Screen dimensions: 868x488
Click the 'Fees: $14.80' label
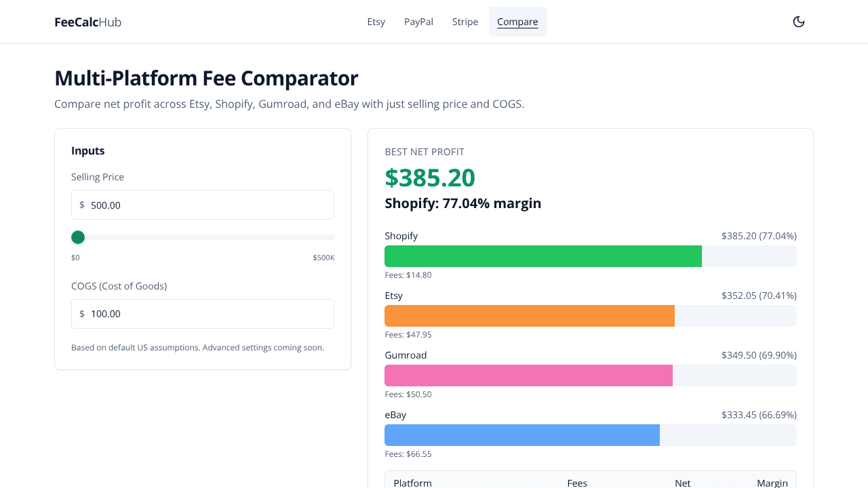click(x=408, y=275)
